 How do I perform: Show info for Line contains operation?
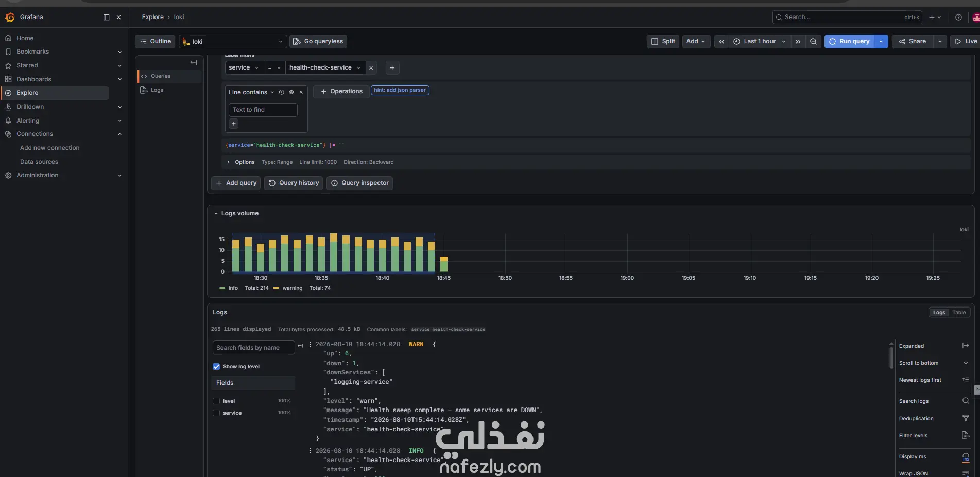click(x=282, y=92)
